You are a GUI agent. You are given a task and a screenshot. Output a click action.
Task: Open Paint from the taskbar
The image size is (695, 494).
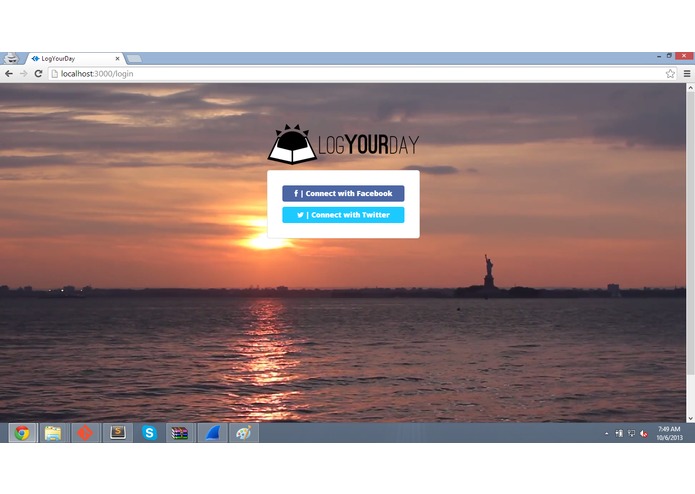point(244,433)
